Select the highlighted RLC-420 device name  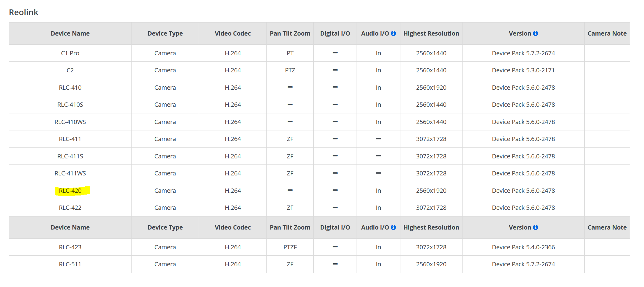pos(70,191)
